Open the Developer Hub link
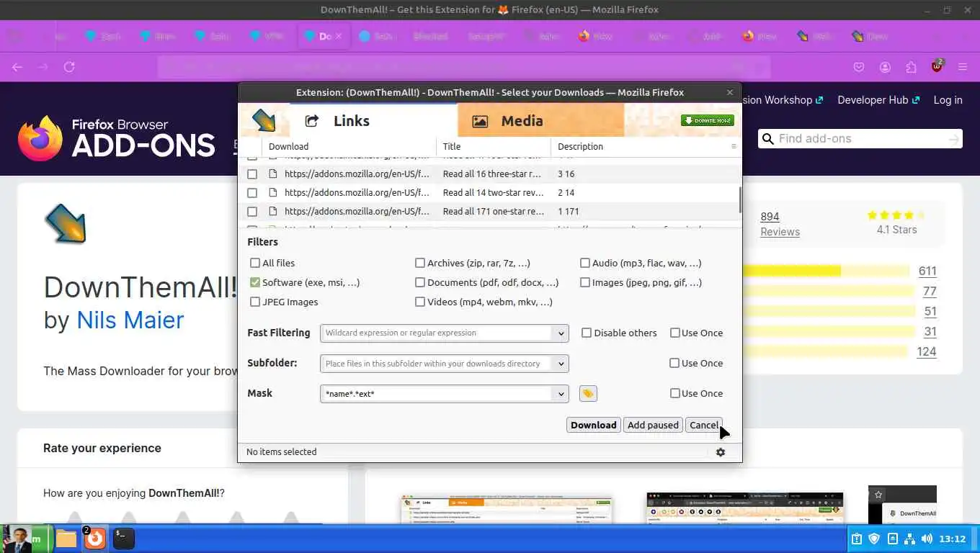The width and height of the screenshot is (980, 553). [878, 100]
